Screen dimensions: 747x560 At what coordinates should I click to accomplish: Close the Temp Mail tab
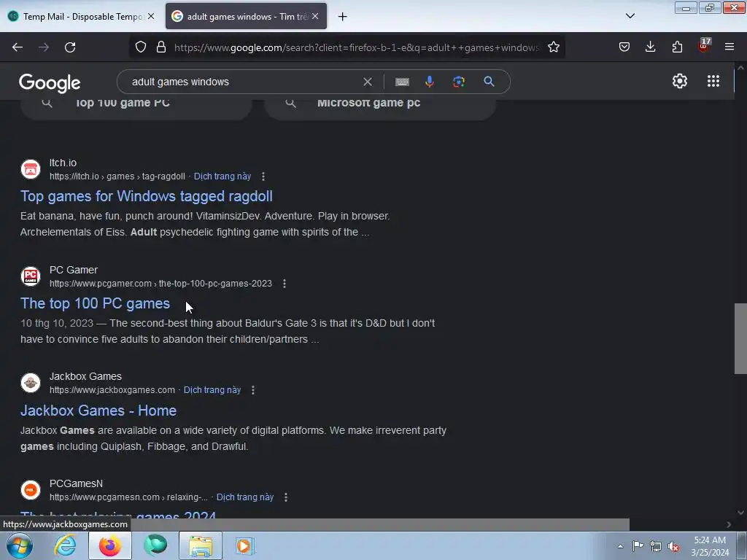point(151,16)
